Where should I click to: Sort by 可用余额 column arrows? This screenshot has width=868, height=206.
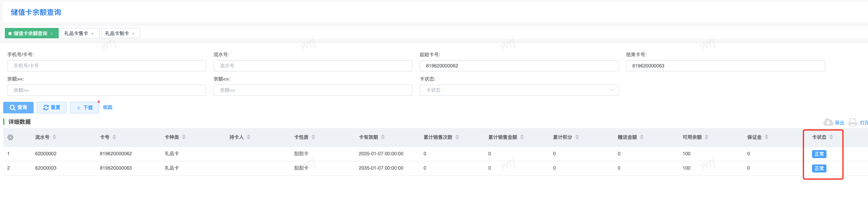tap(707, 137)
